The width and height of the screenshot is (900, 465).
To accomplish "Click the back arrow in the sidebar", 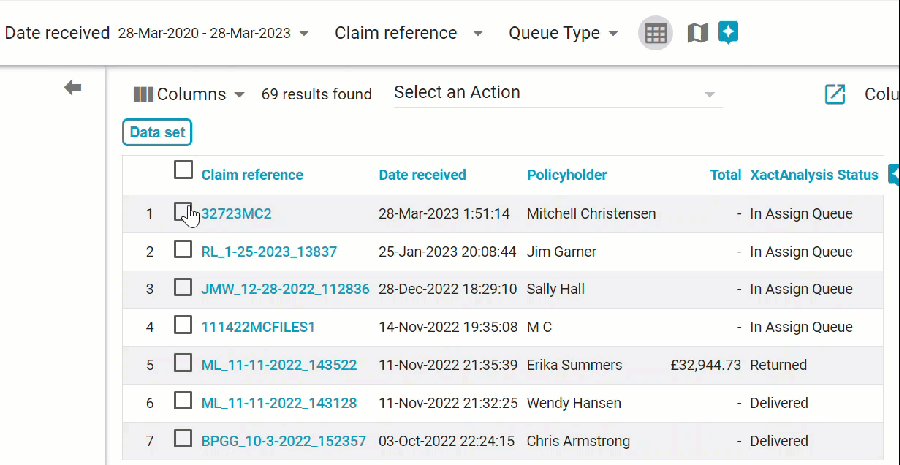I will click(x=73, y=88).
